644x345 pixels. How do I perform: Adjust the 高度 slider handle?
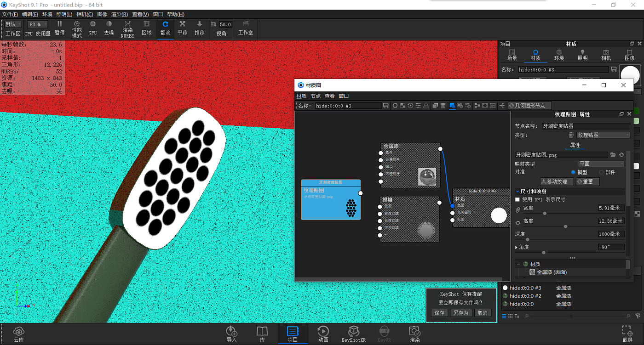point(565,226)
